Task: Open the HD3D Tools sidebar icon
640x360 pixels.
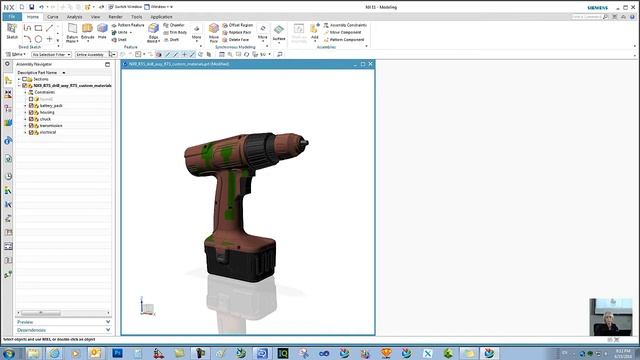Action: click(8, 141)
